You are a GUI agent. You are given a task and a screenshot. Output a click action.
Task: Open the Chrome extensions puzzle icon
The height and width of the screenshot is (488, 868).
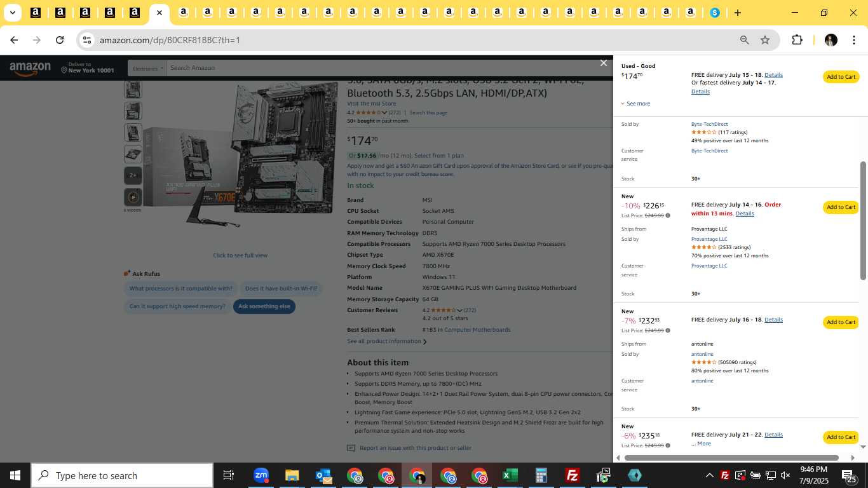coord(797,40)
